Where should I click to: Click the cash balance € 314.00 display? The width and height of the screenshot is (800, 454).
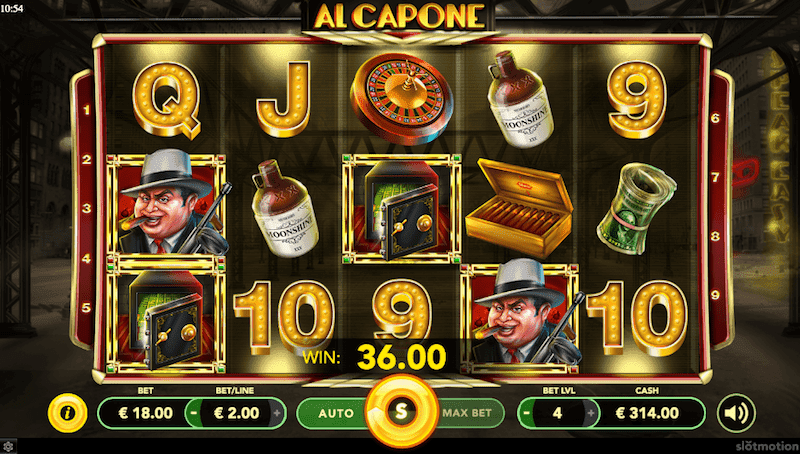pos(646,413)
